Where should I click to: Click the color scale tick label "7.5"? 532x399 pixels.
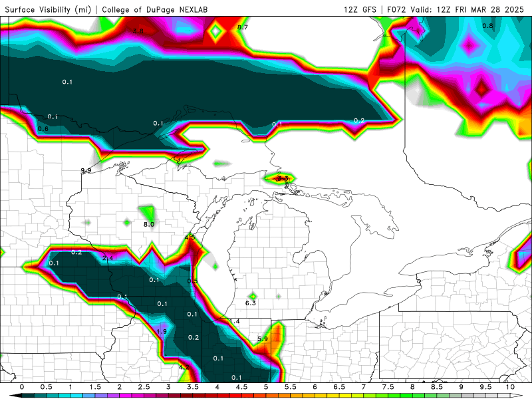click(x=388, y=387)
